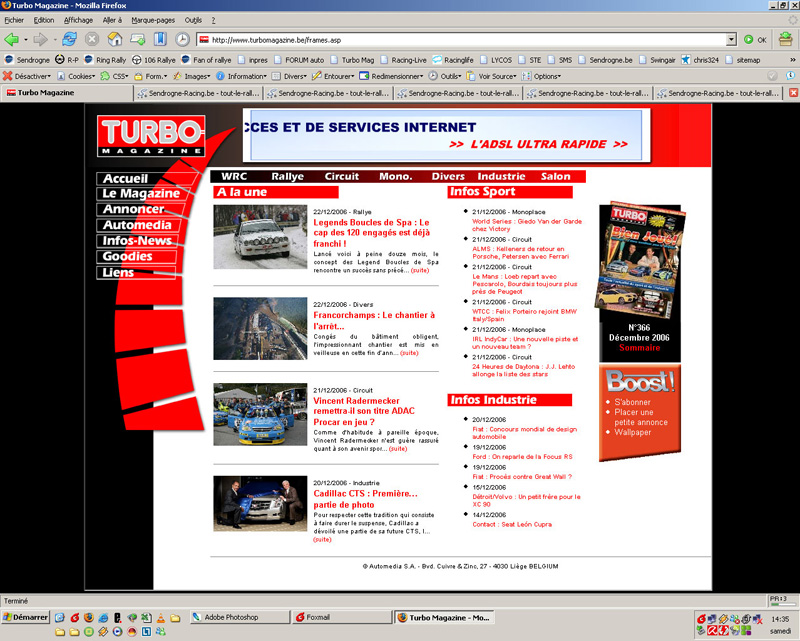Open the chris324 starred bookmark
This screenshot has height=641, width=800.
coord(700,60)
